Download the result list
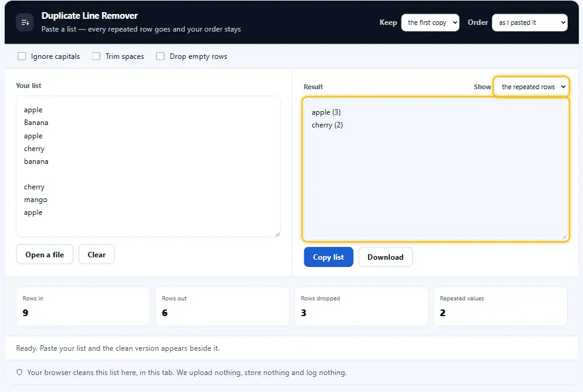The width and height of the screenshot is (583, 392). point(386,257)
